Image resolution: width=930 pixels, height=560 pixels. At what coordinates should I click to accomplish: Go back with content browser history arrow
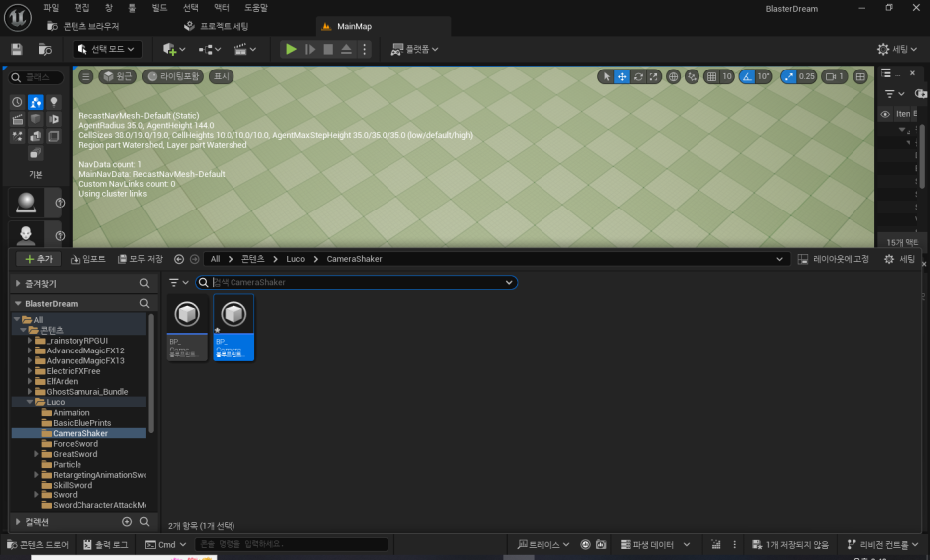pos(179,259)
